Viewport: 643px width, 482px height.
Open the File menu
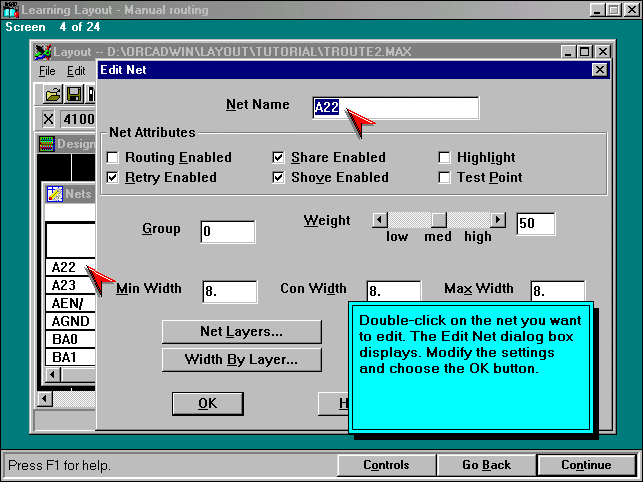47,71
